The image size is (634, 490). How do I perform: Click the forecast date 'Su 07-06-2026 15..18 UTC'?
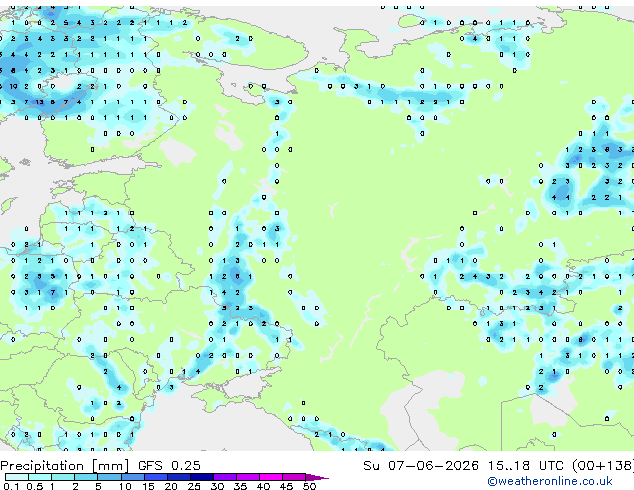[x=463, y=466]
